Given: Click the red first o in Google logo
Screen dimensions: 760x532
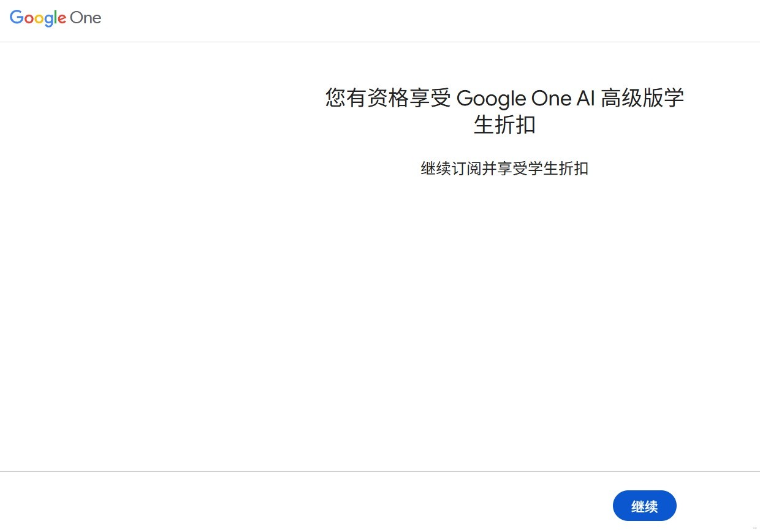Looking at the screenshot, I should point(28,19).
